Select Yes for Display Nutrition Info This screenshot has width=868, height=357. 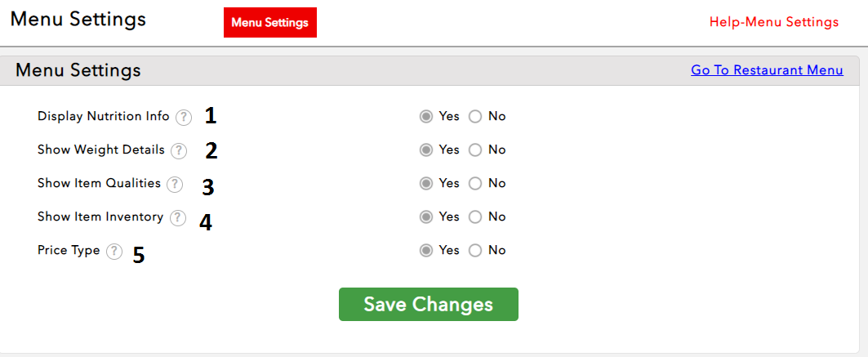pyautogui.click(x=425, y=116)
